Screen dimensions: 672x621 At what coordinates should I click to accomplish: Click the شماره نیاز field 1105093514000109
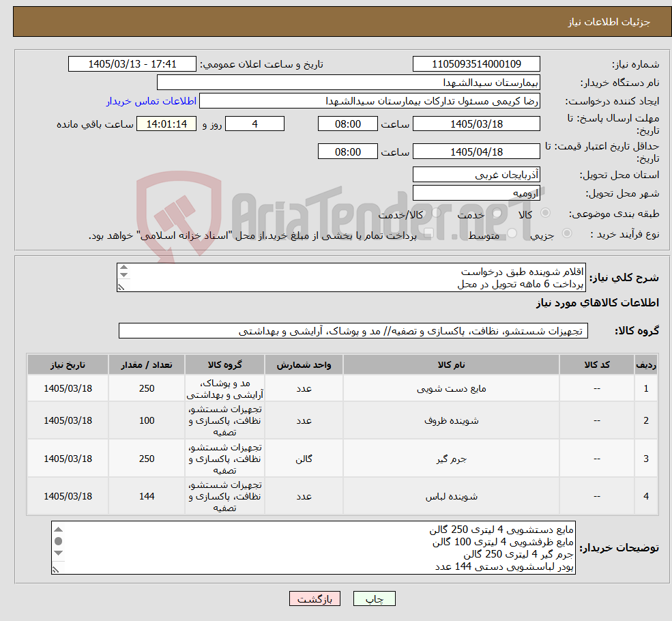pos(476,64)
